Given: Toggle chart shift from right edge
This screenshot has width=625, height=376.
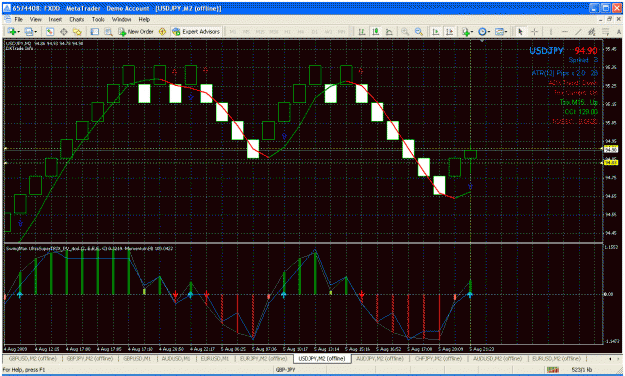Looking at the screenshot, I should [x=449, y=31].
